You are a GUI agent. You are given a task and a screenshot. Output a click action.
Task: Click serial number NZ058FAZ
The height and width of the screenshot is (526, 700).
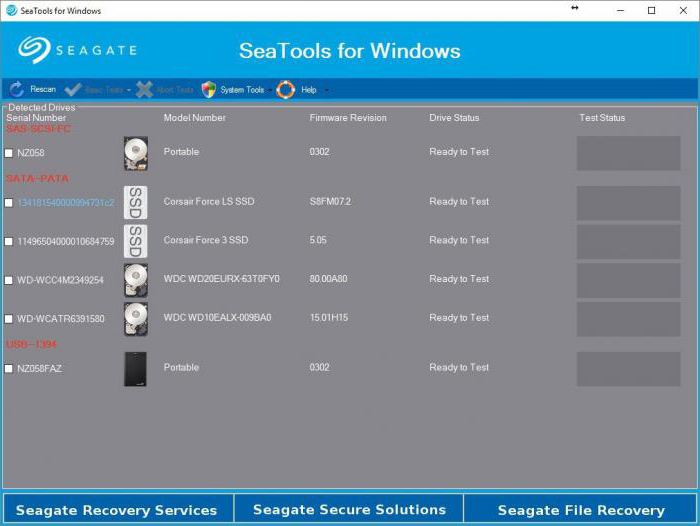pyautogui.click(x=39, y=369)
